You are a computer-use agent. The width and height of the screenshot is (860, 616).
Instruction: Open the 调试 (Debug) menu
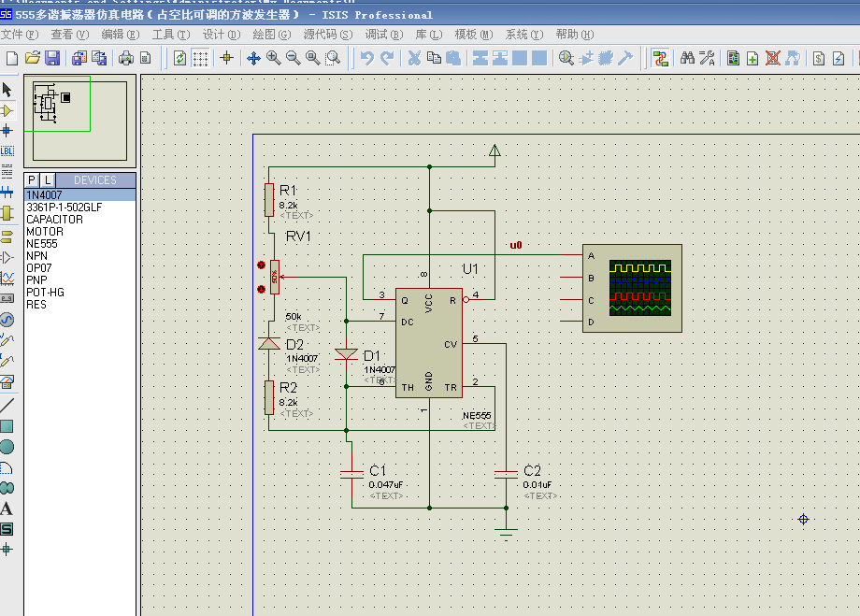[x=384, y=35]
